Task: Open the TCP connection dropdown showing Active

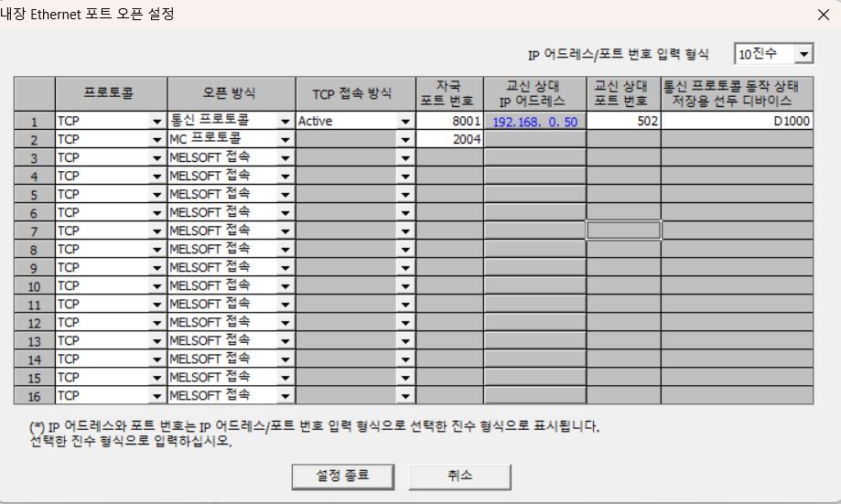Action: 405,122
